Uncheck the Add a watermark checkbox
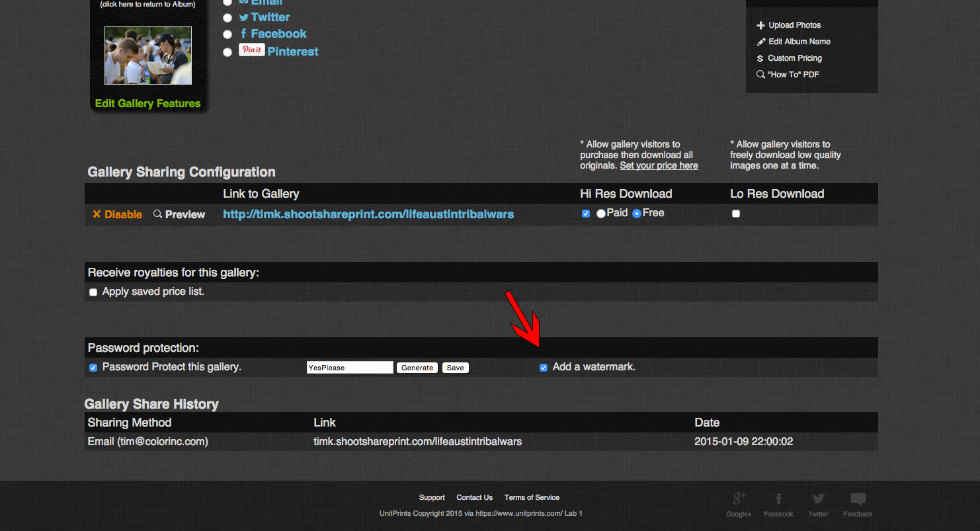Image resolution: width=980 pixels, height=531 pixels. (x=544, y=368)
